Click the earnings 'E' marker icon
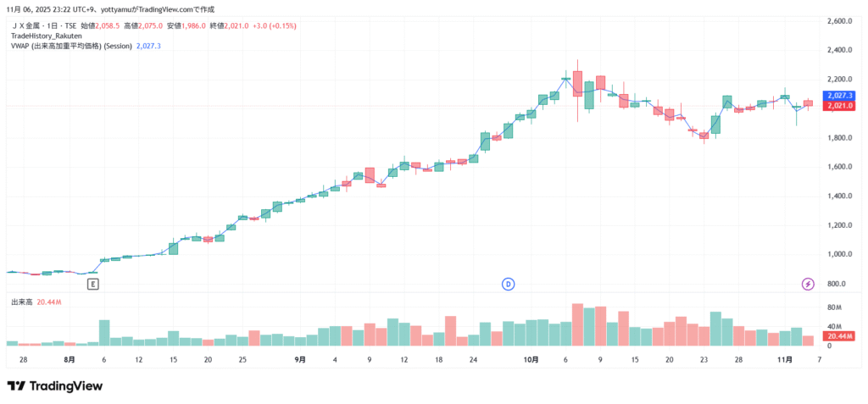The height and width of the screenshot is (404, 868). coord(93,284)
